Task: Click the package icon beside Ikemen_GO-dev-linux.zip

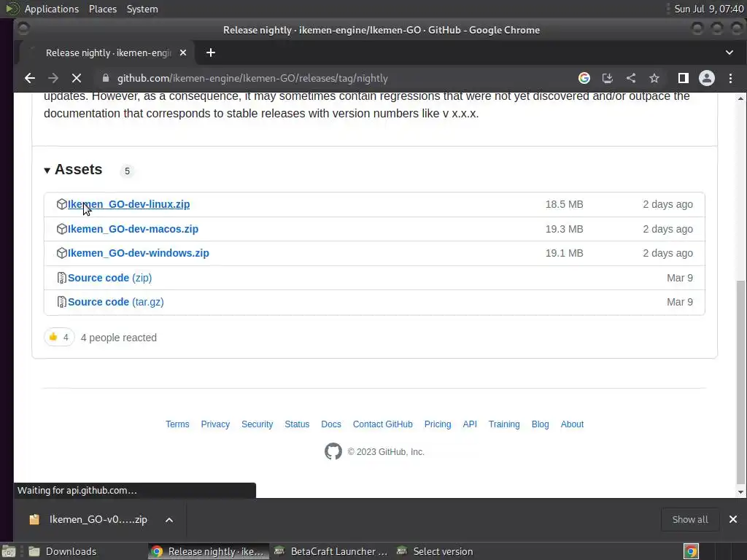Action: point(61,204)
